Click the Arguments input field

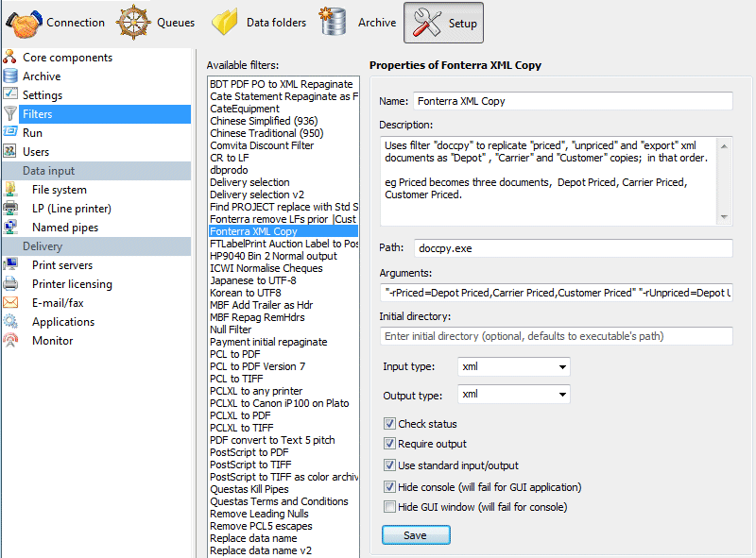(557, 293)
